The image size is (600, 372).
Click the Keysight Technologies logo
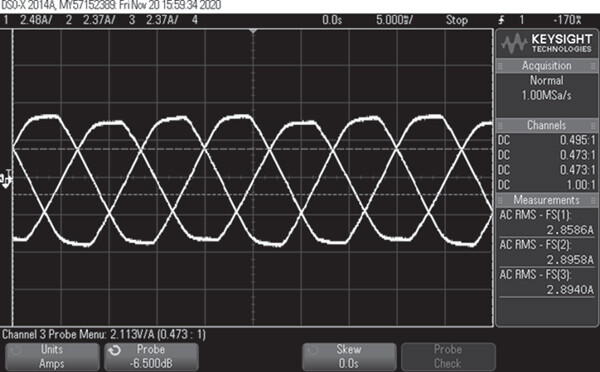pos(547,43)
